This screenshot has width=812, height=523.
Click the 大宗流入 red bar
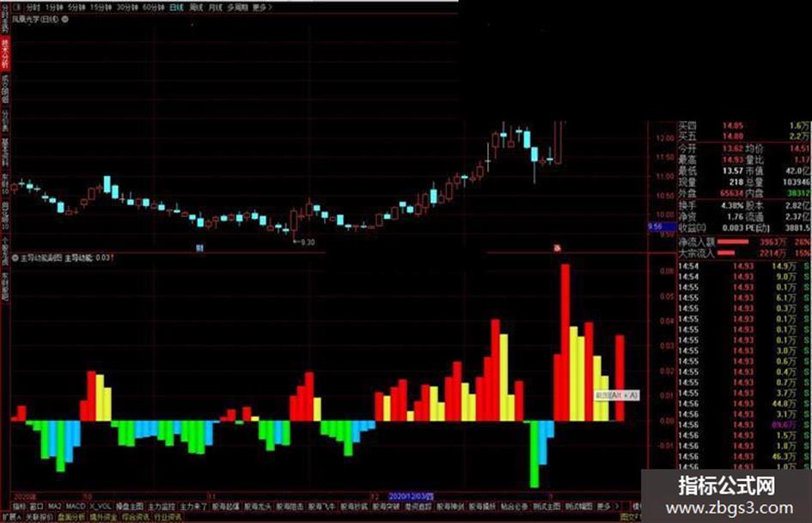click(726, 252)
